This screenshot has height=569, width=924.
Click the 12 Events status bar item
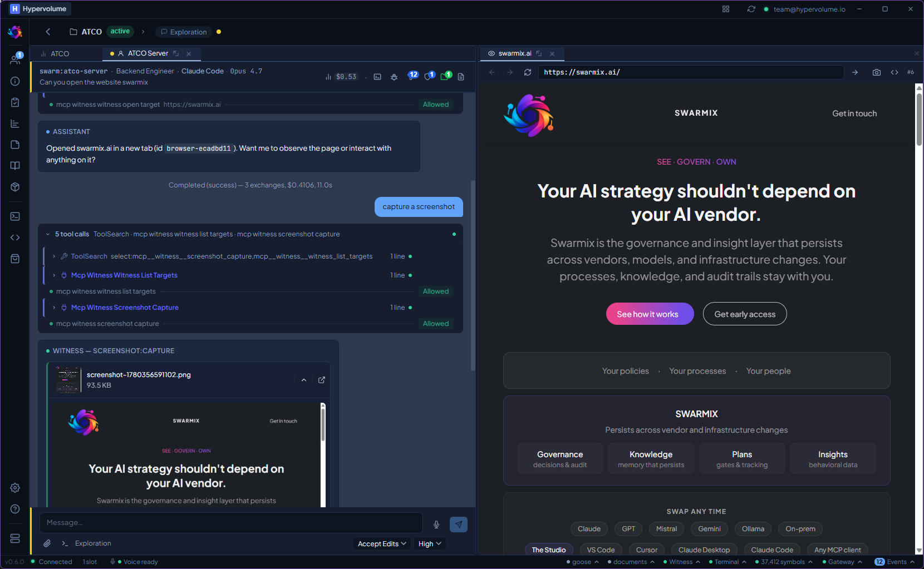(894, 562)
